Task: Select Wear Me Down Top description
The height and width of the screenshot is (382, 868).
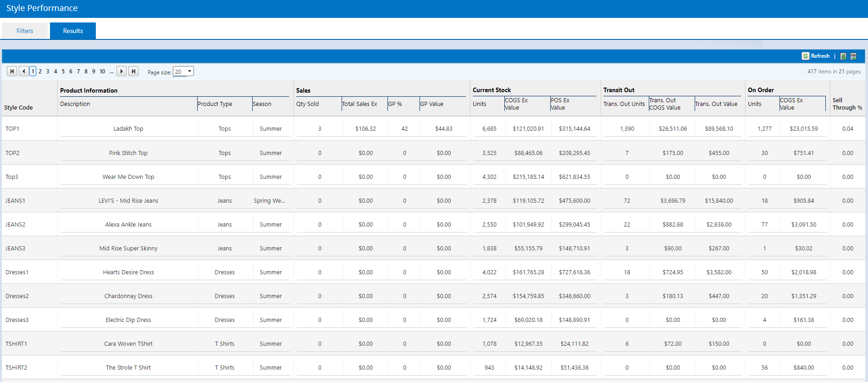Action: click(x=128, y=177)
